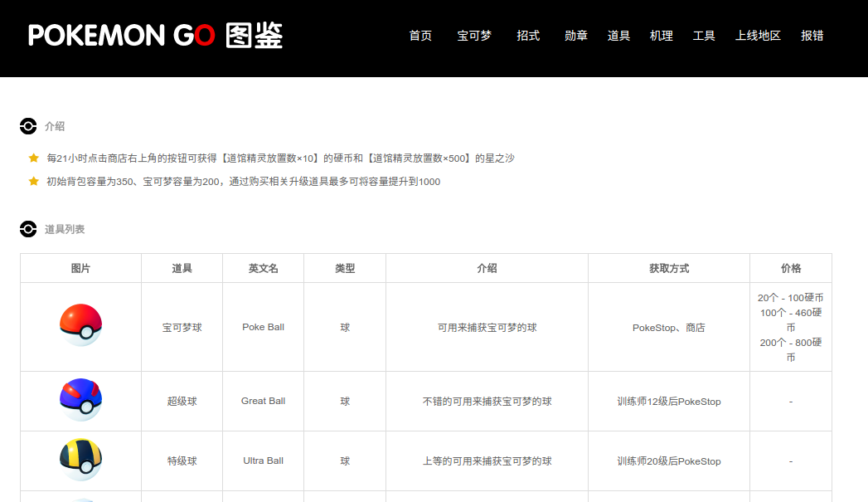
Task: Click the blue Great Ball image
Action: (x=80, y=399)
